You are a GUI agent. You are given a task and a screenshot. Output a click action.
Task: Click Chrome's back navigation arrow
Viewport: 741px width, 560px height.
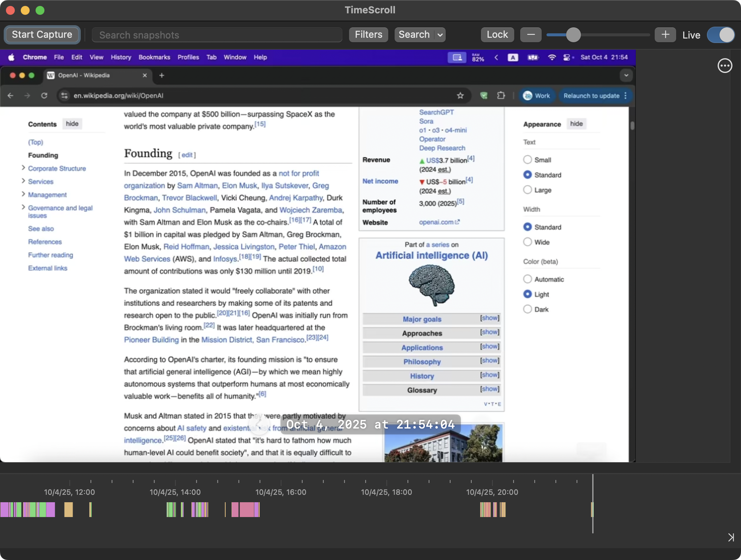coord(10,95)
